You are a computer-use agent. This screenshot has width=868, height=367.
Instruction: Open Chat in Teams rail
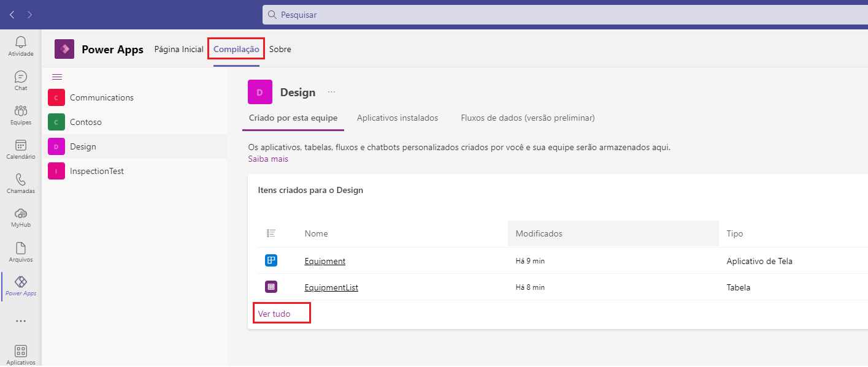pos(21,80)
